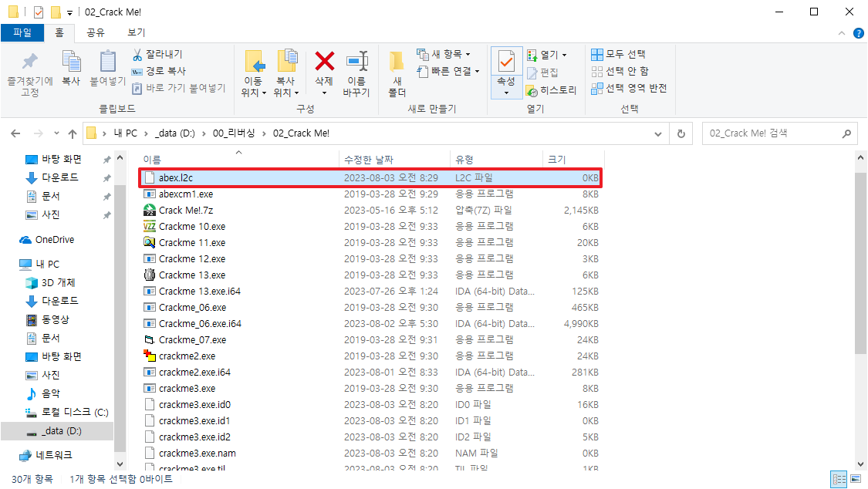Sort by Type (유형) column header
Viewport: 868px width, 489px height.
coord(495,160)
